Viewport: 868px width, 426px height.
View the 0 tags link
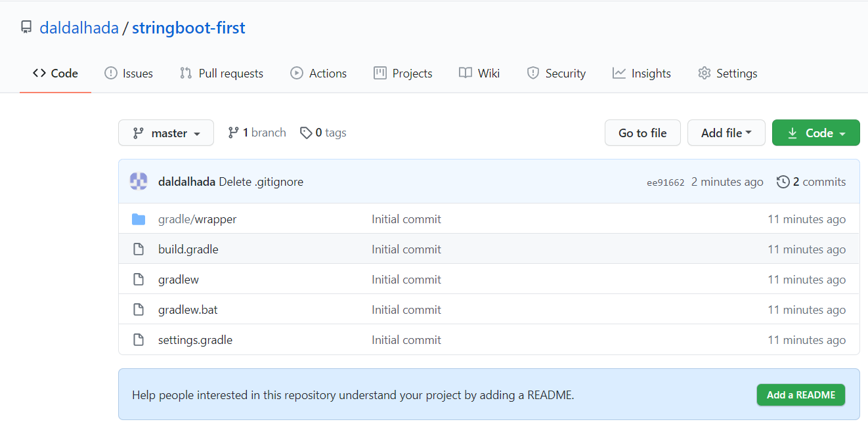point(323,133)
